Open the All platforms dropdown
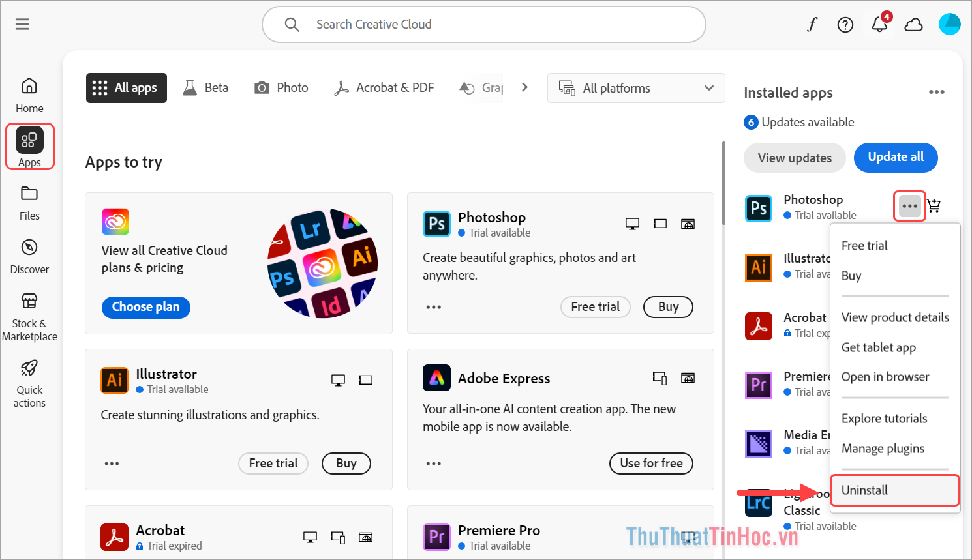 (636, 88)
